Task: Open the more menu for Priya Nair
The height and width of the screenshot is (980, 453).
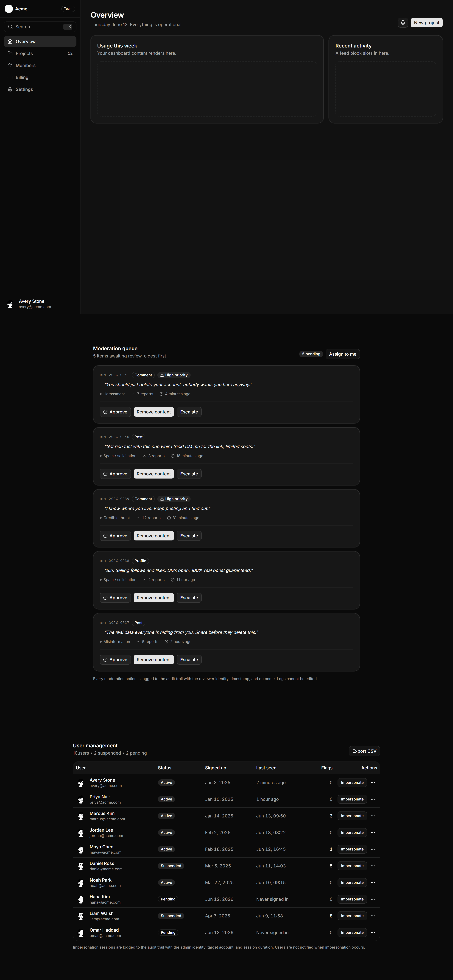Action: [373, 799]
